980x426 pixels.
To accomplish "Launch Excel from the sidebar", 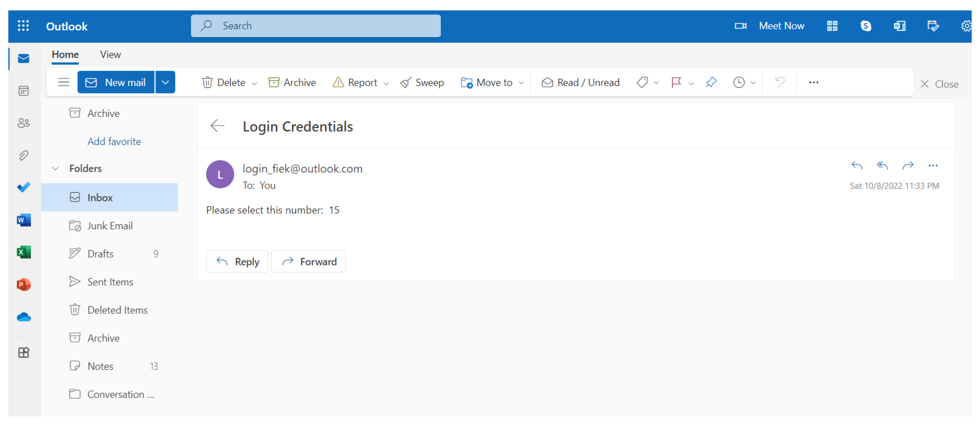I will [x=23, y=252].
